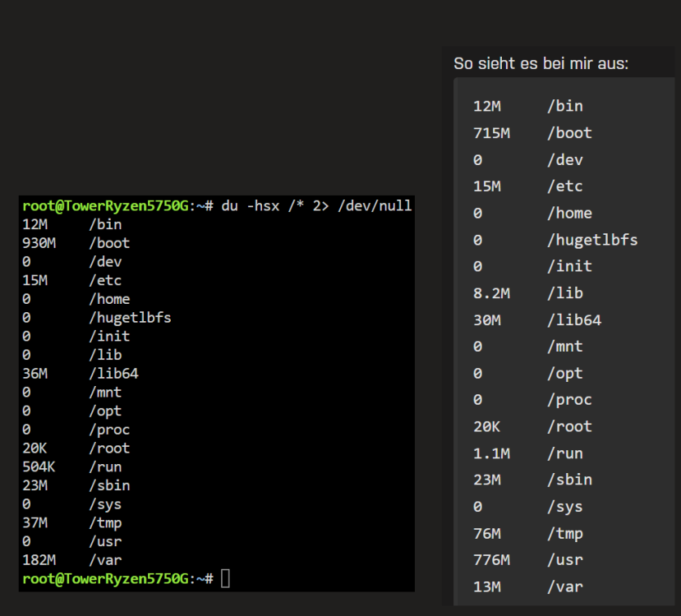The width and height of the screenshot is (681, 616).
Task: Click the /tmp line showing 76M in code block
Action: coord(528,534)
